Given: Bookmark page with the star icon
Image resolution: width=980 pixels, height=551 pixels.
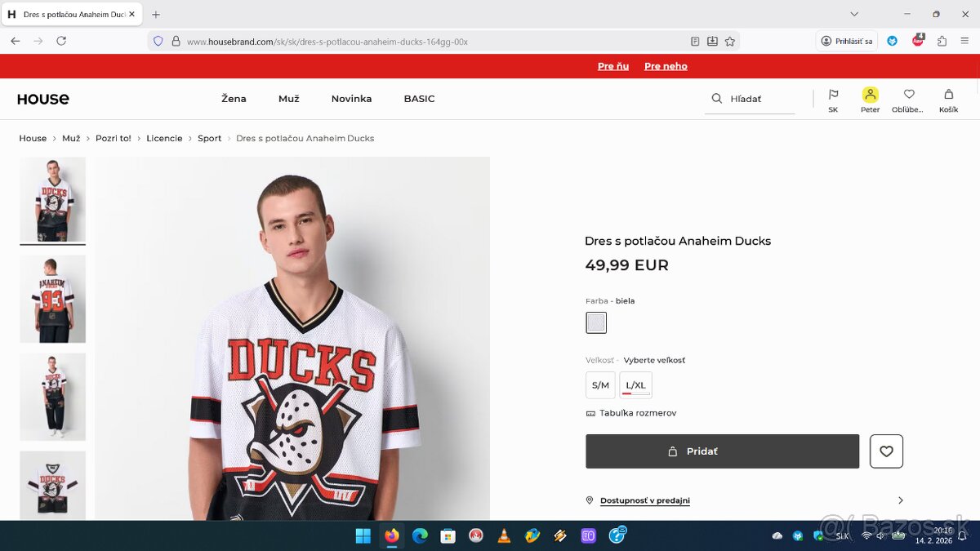Looking at the screenshot, I should pos(729,40).
